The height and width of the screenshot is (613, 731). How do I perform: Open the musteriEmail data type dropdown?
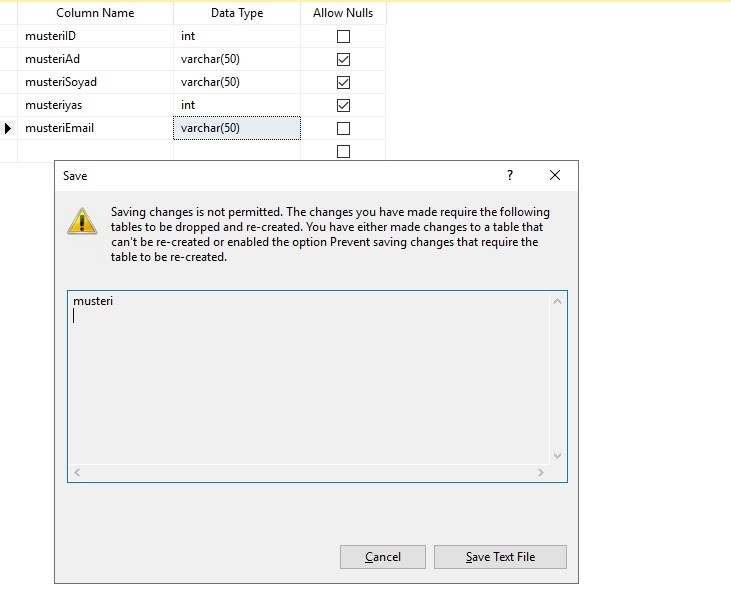(x=237, y=128)
